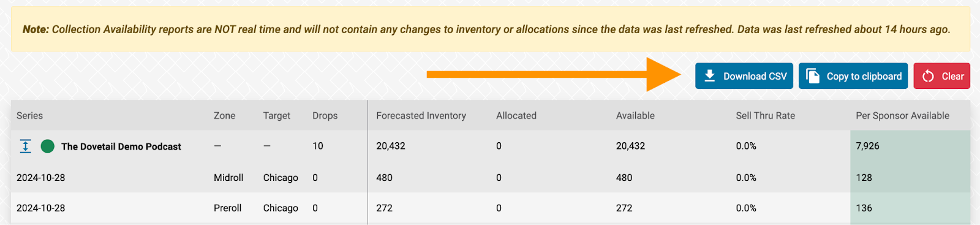Sort by the Series column header
Viewport: 980px width, 225px height.
[29, 115]
